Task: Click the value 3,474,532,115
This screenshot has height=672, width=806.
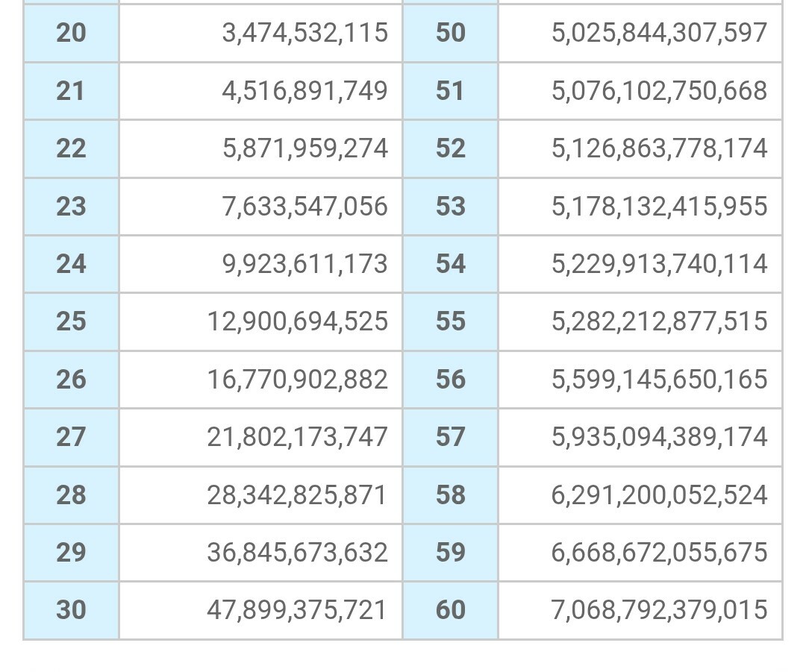Action: coord(304,33)
